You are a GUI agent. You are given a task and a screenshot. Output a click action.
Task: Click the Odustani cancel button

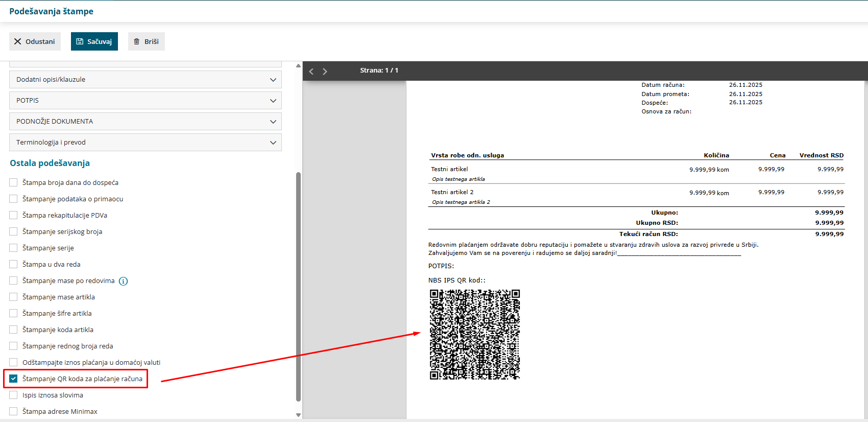pos(35,41)
